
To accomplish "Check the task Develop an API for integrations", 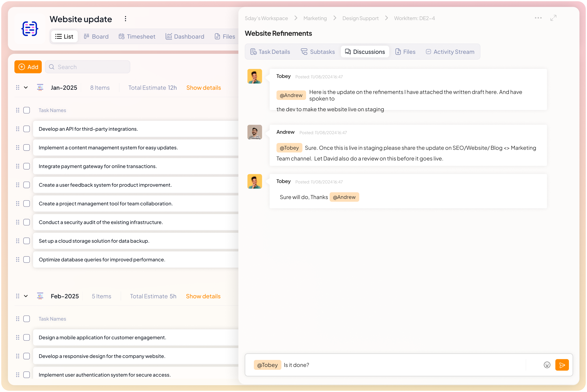I will 27,129.
